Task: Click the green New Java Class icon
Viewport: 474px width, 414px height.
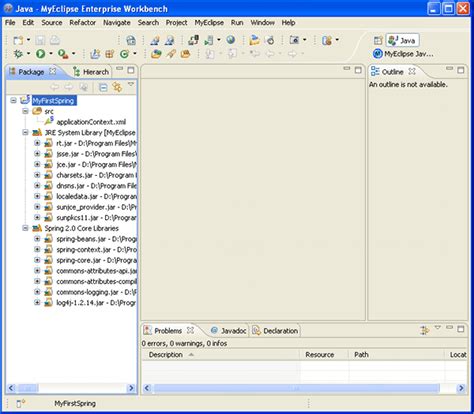Action: coord(125,54)
